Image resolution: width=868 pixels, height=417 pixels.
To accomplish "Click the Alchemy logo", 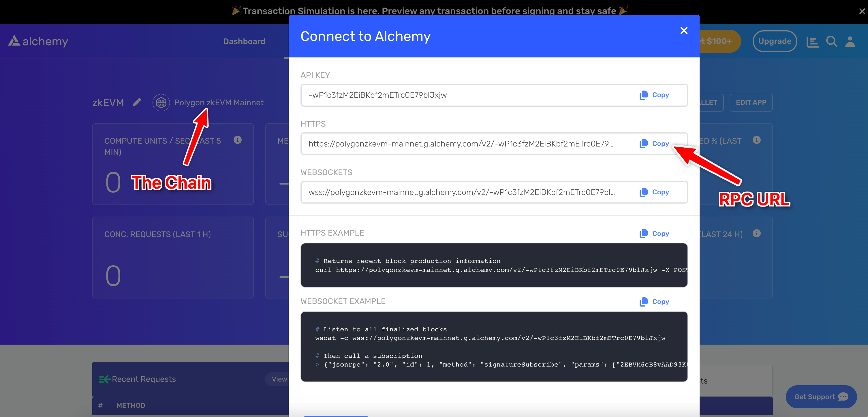I will click(x=38, y=41).
